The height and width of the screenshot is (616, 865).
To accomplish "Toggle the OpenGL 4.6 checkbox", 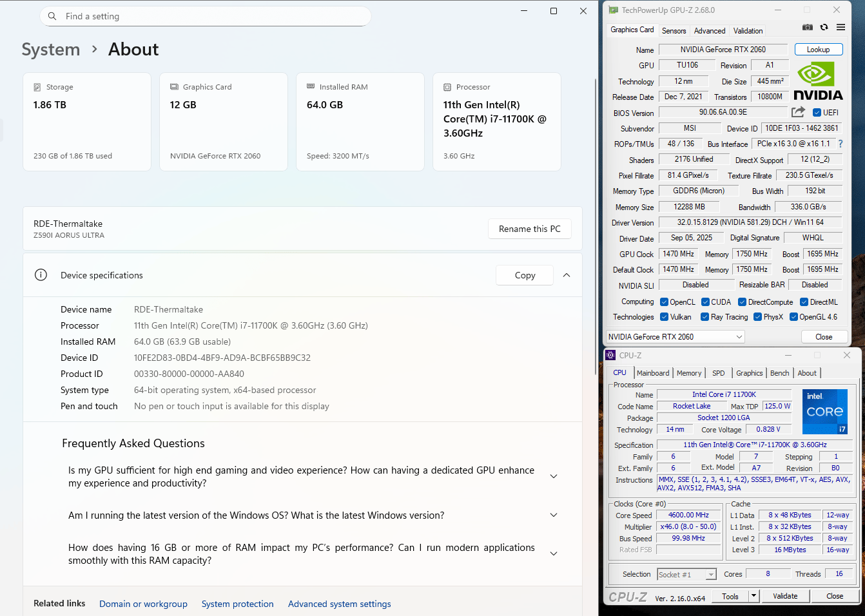I will 793,317.
